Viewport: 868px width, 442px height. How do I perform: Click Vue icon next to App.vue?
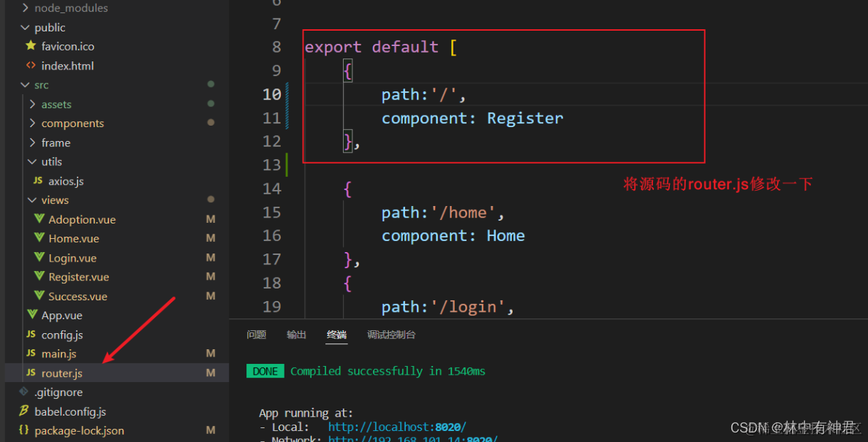[x=32, y=316]
